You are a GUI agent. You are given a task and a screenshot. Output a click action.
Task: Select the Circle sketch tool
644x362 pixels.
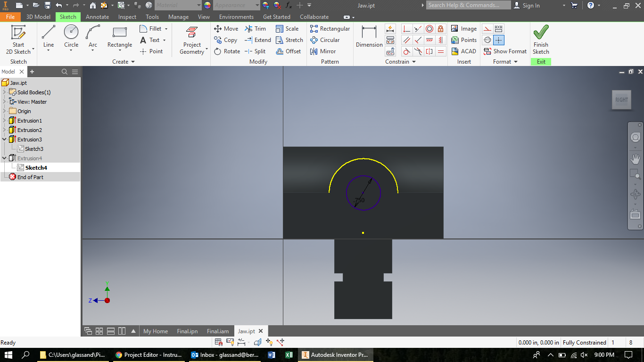tap(71, 38)
